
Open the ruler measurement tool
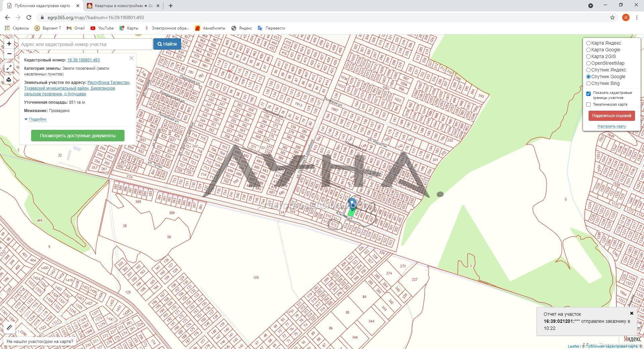tap(9, 328)
